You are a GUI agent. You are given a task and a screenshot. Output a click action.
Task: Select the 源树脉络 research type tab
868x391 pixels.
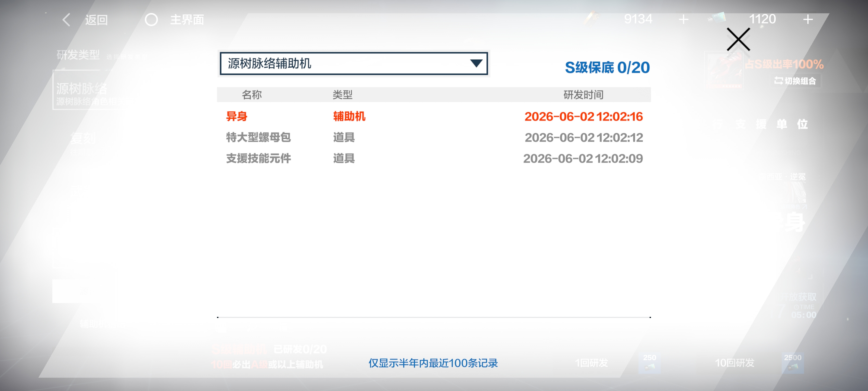coord(91,90)
